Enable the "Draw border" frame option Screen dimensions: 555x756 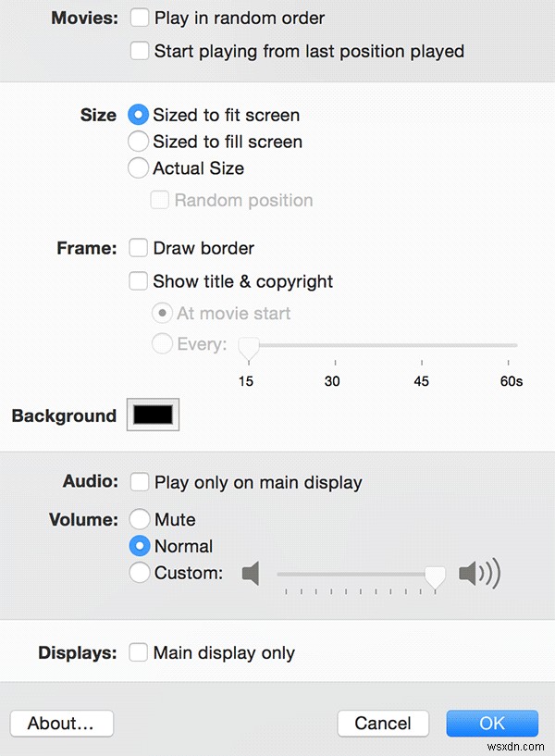pos(138,247)
